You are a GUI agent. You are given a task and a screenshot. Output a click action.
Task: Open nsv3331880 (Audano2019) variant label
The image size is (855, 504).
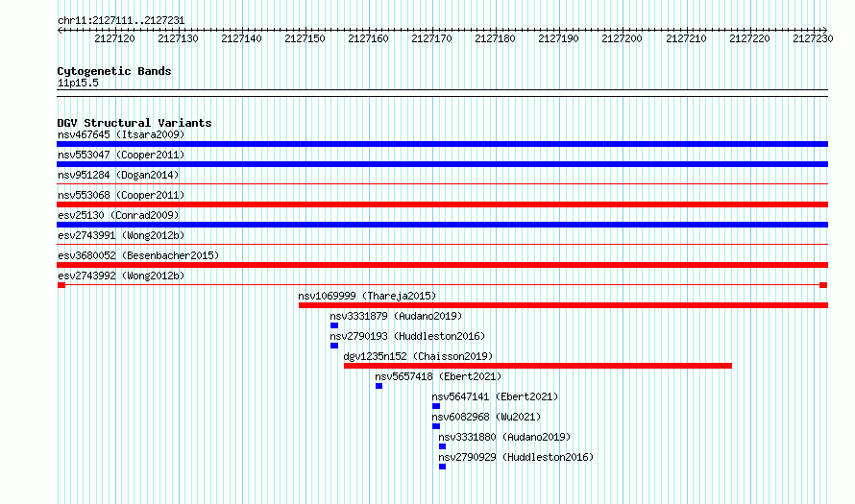tap(504, 437)
